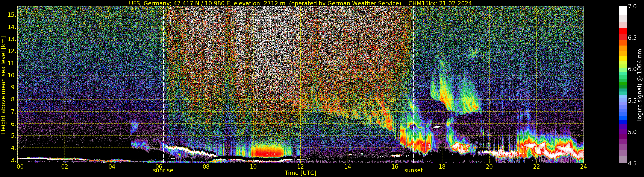This screenshot has height=177, width=644.
Task: Click the time axis tick '18'
Action: point(442,166)
